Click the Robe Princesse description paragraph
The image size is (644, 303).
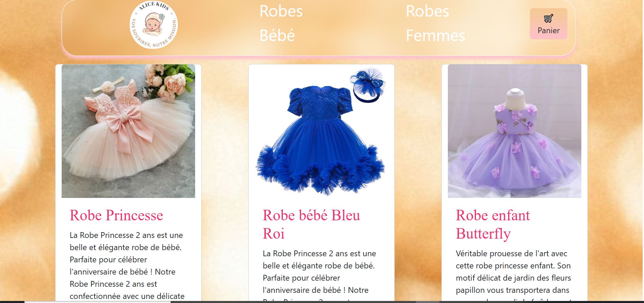point(127,266)
